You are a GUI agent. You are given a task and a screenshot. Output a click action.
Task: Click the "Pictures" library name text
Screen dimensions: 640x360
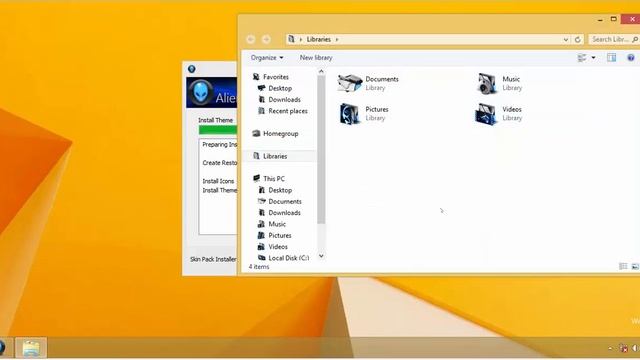(x=377, y=109)
